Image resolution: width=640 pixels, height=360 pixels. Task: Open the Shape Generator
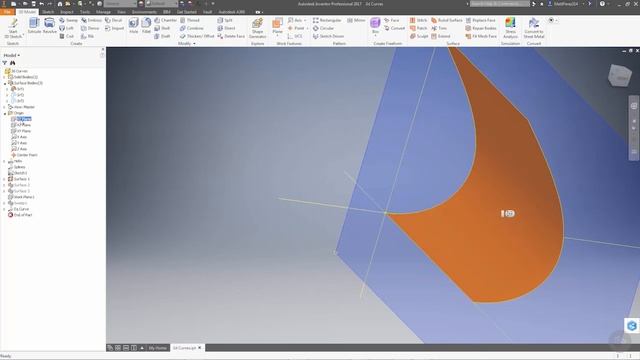[258, 28]
